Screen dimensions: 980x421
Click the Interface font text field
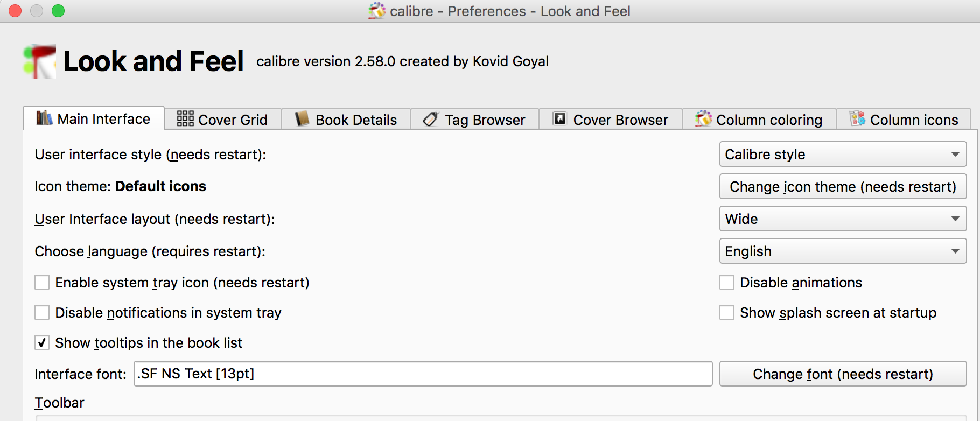(423, 374)
